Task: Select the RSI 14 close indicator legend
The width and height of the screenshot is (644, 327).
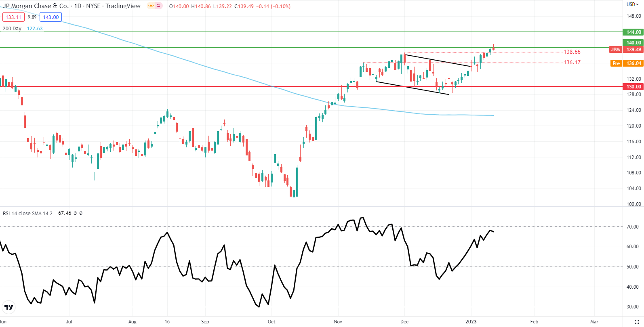Action: click(27, 213)
